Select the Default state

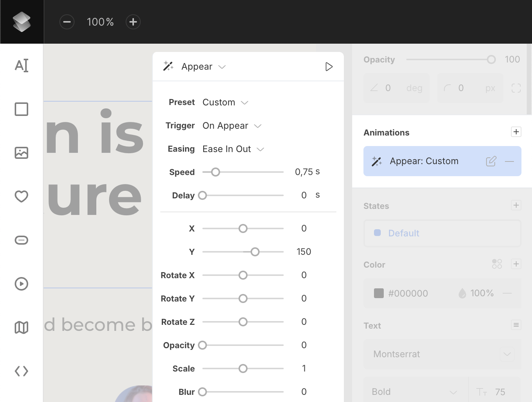pyautogui.click(x=442, y=233)
